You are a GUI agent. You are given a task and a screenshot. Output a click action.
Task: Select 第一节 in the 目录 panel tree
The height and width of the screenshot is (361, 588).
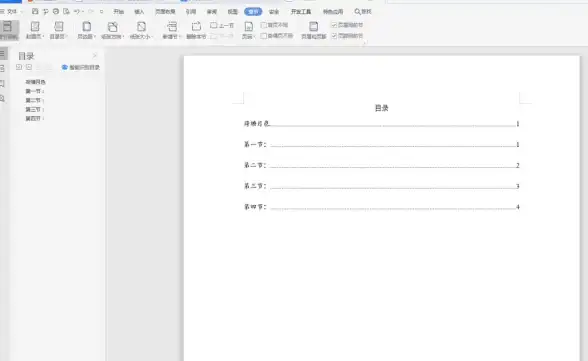click(34, 91)
